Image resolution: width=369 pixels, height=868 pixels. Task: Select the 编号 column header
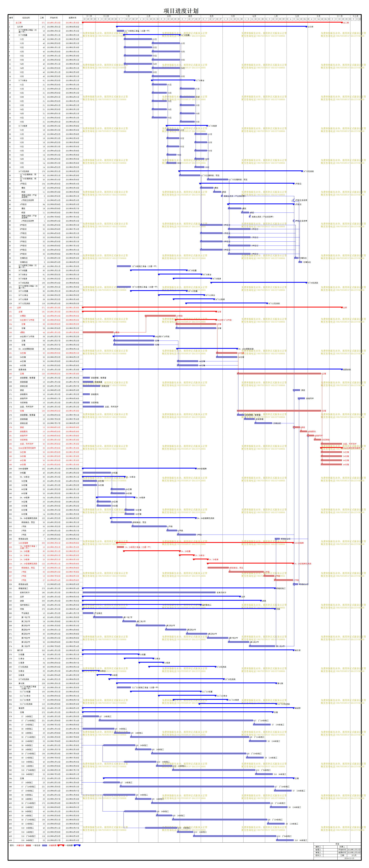click(x=11, y=18)
